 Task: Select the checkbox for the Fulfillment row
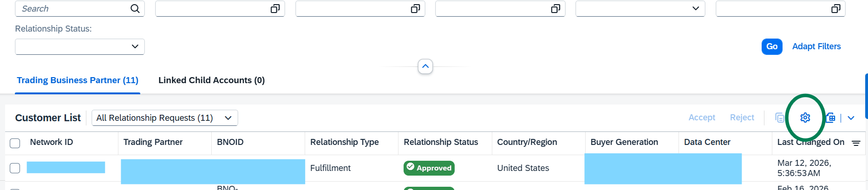[15, 168]
